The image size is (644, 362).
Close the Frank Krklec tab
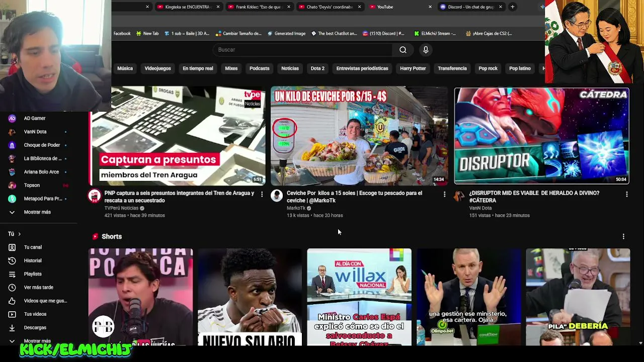click(x=289, y=7)
